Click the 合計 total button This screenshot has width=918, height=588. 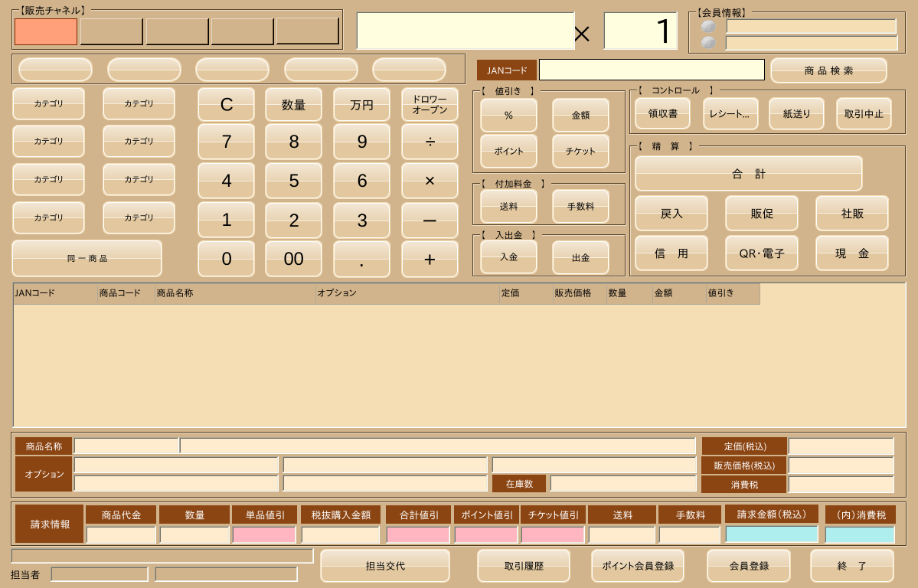click(x=748, y=174)
